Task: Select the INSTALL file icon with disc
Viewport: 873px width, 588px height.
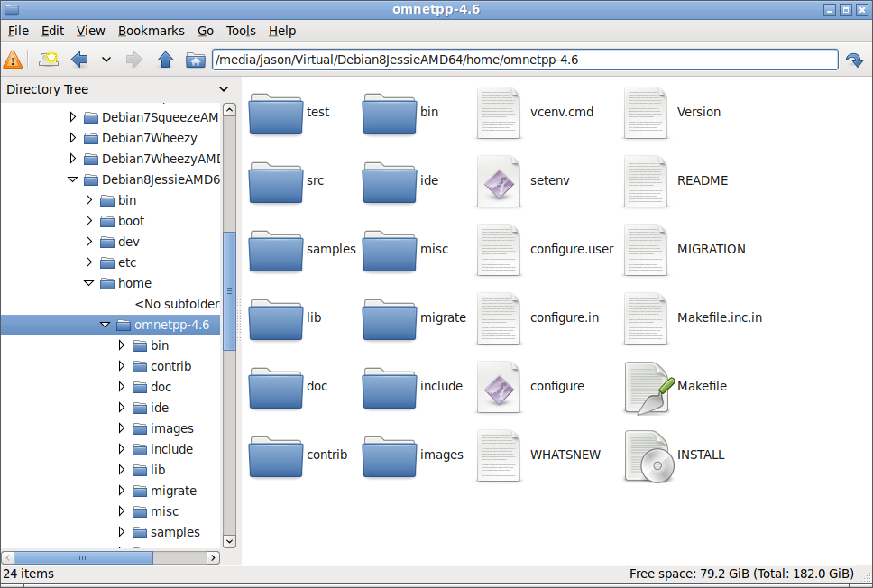Action: pyautogui.click(x=648, y=456)
